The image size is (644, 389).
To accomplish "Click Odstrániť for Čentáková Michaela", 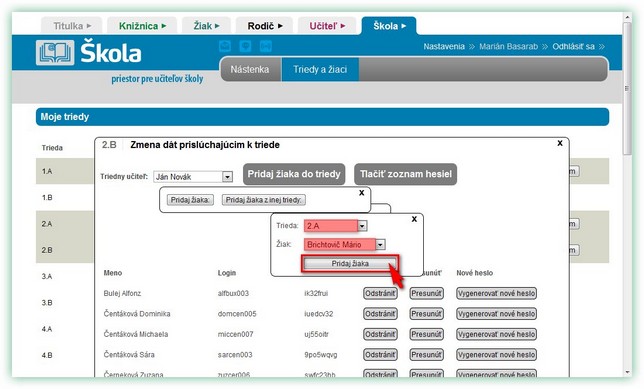I will pos(380,334).
